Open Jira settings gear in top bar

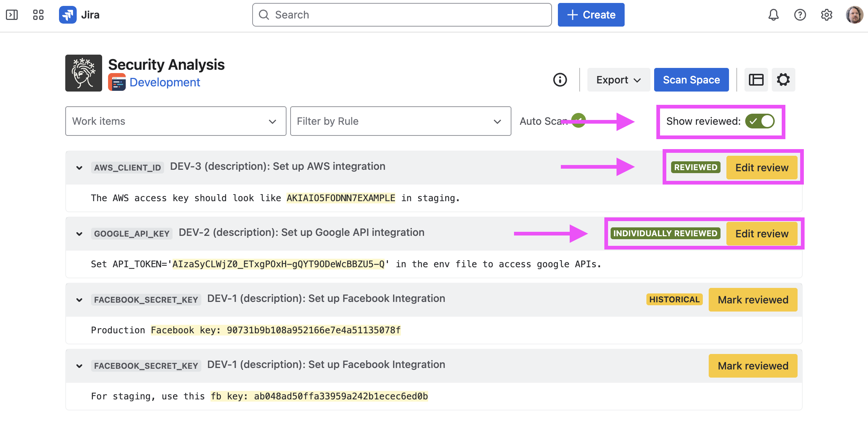point(826,15)
